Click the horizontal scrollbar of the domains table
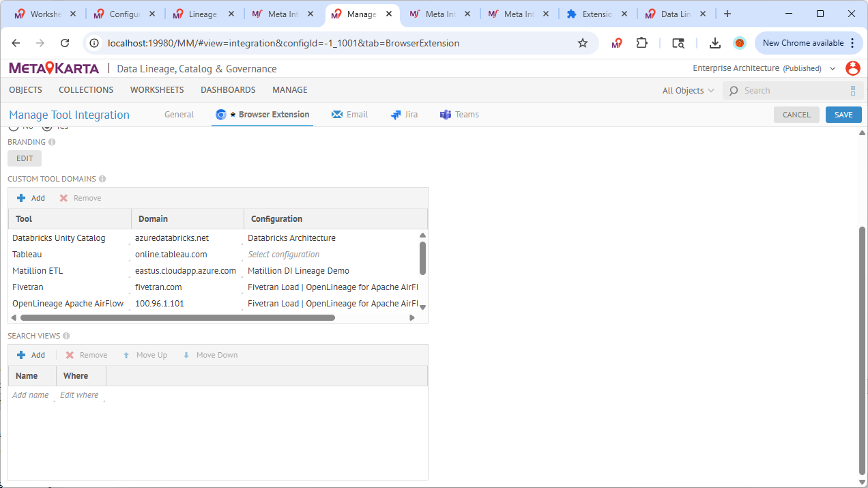 (x=177, y=318)
